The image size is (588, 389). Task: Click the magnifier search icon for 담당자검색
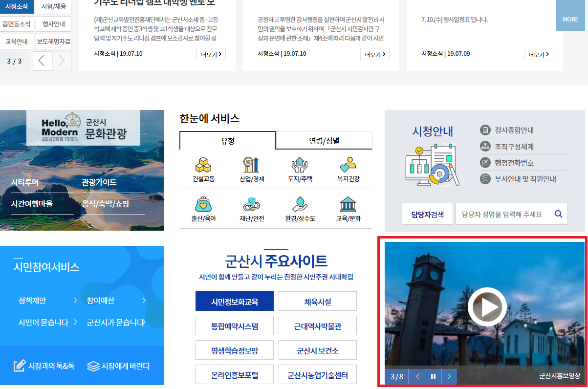558,214
